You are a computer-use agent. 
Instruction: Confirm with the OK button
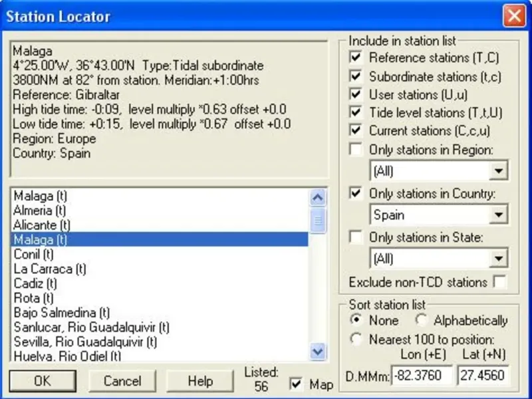point(43,380)
